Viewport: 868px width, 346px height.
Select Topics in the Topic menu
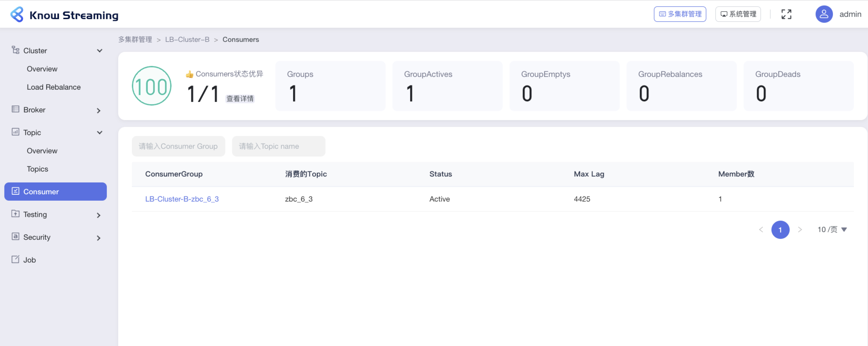[x=37, y=169]
